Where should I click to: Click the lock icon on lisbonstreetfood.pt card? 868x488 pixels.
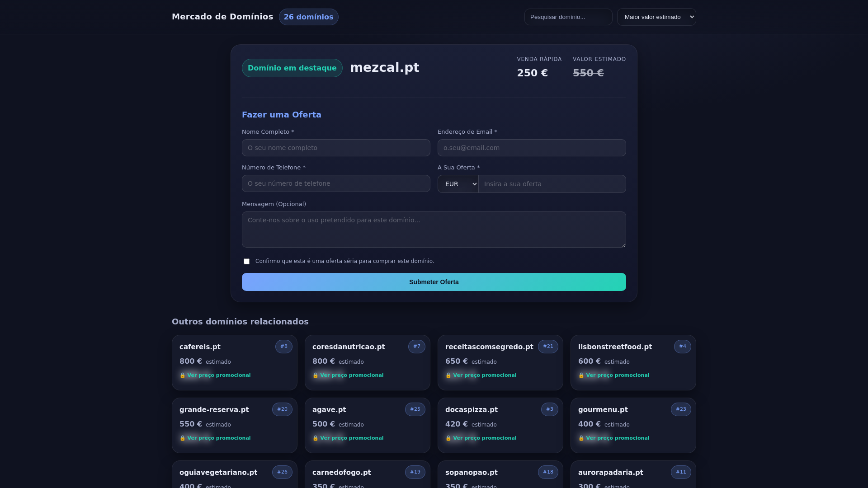click(x=581, y=375)
